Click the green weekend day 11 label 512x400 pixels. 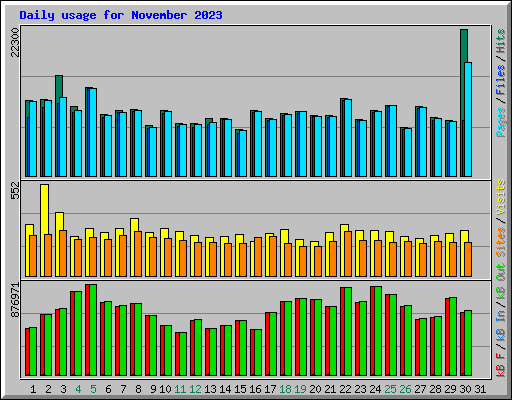pos(180,389)
